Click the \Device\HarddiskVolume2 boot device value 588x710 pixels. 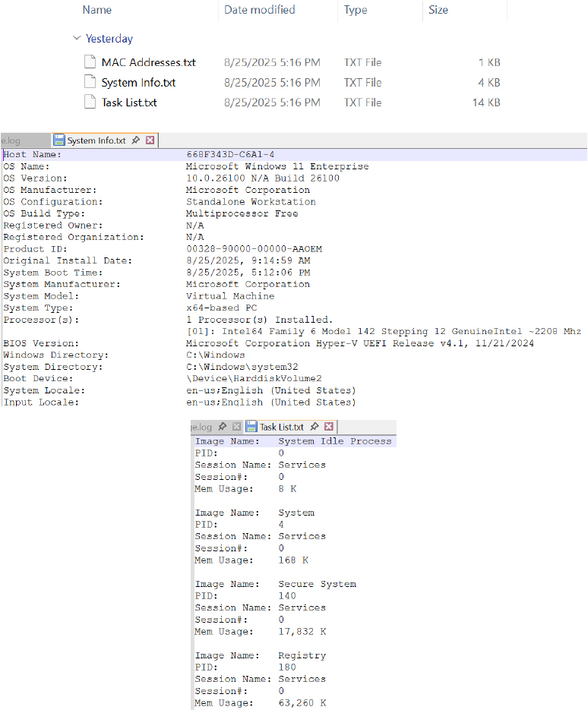coord(254,379)
